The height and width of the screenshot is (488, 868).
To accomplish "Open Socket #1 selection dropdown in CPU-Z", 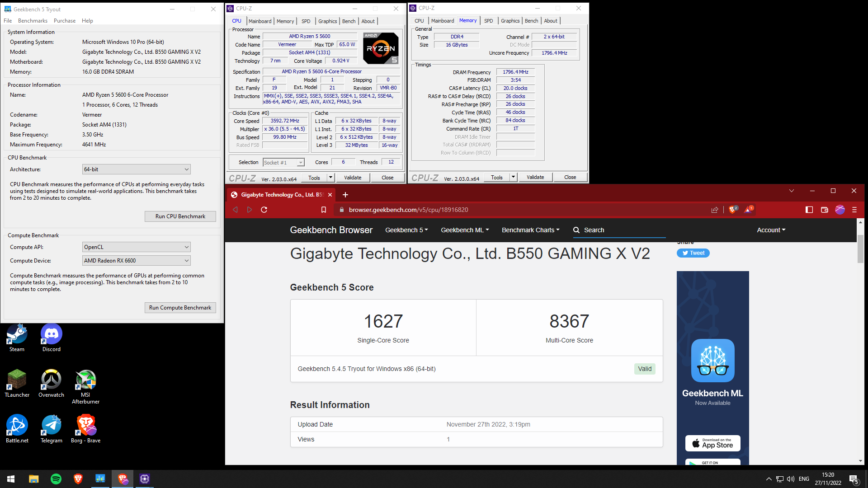I will click(283, 163).
